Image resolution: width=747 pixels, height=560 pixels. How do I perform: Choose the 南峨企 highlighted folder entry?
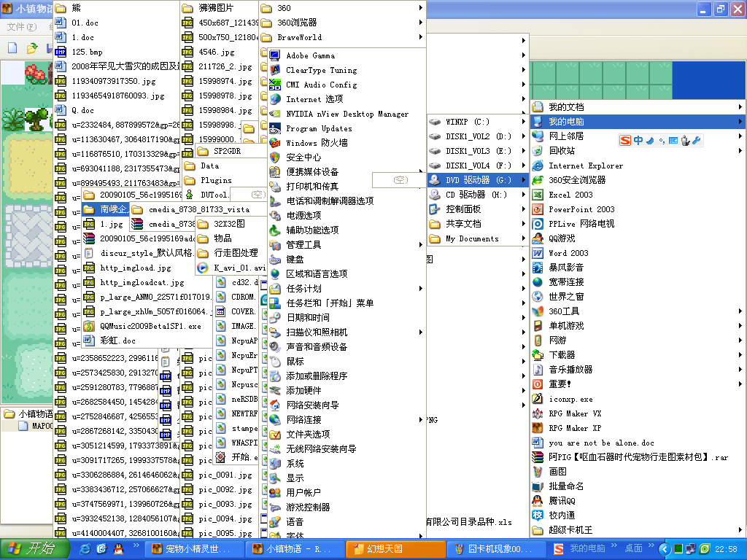105,209
